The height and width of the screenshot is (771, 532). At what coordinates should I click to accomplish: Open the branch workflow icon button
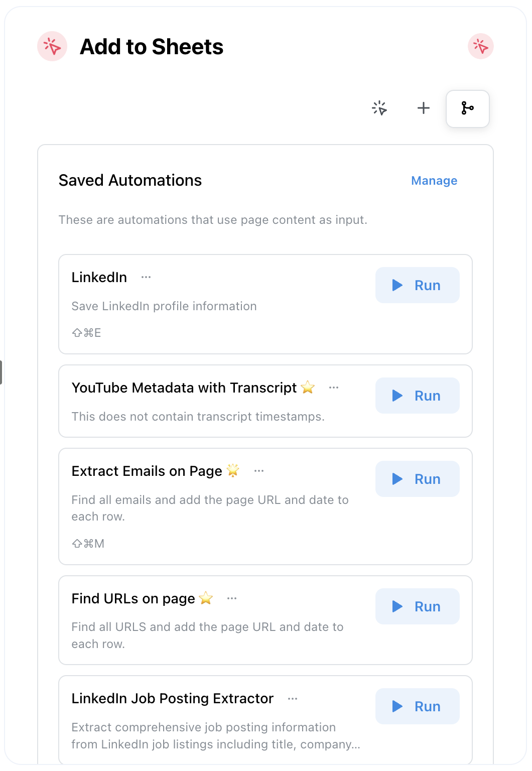[467, 108]
